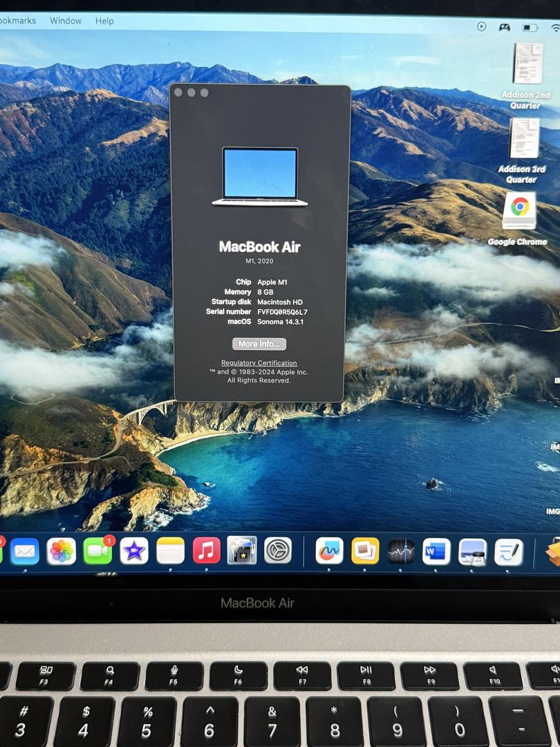Click the battery status icon
The height and width of the screenshot is (747, 560).
[530, 28]
